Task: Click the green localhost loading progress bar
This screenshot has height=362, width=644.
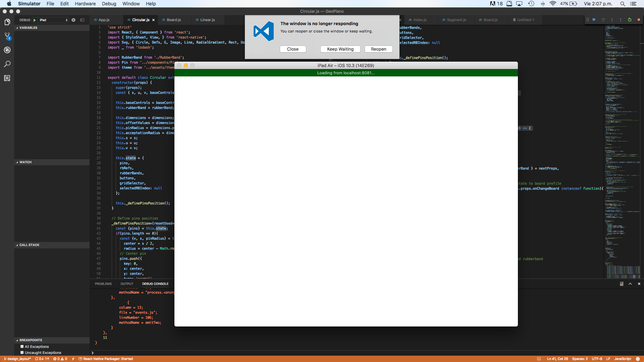Action: pos(345,73)
